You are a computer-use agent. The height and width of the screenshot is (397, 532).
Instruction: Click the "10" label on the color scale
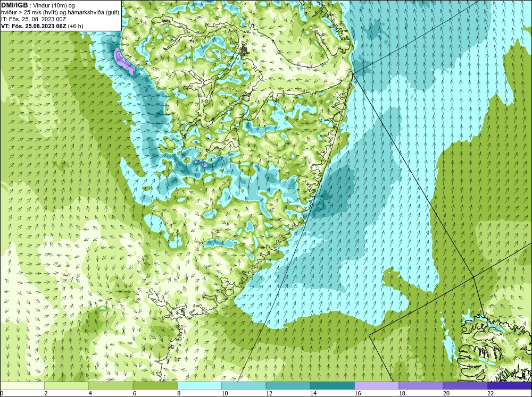tap(225, 393)
